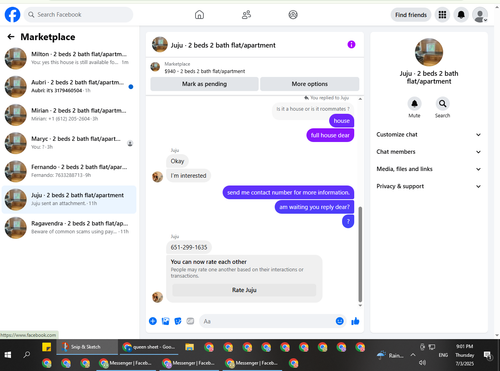Click the chat scrollbar thumb

(360, 254)
